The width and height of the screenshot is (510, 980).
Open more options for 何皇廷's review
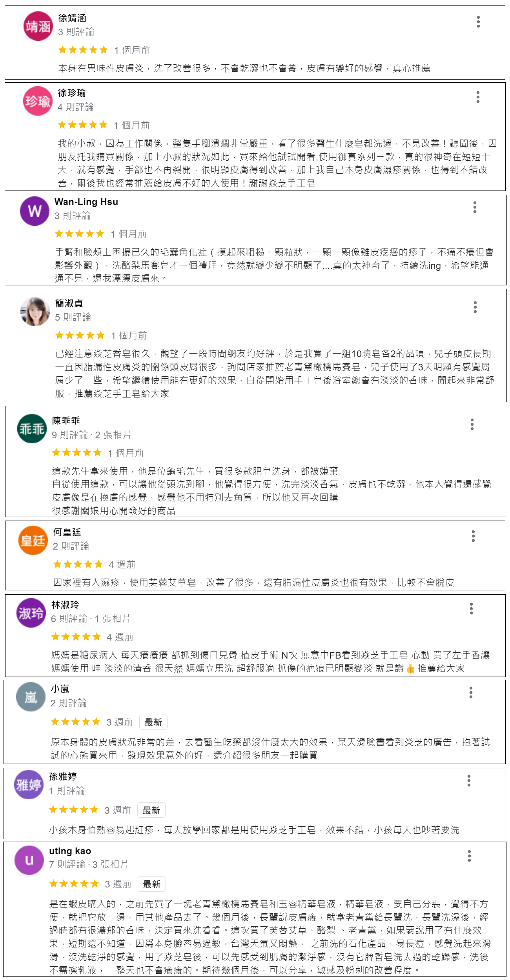(x=473, y=536)
